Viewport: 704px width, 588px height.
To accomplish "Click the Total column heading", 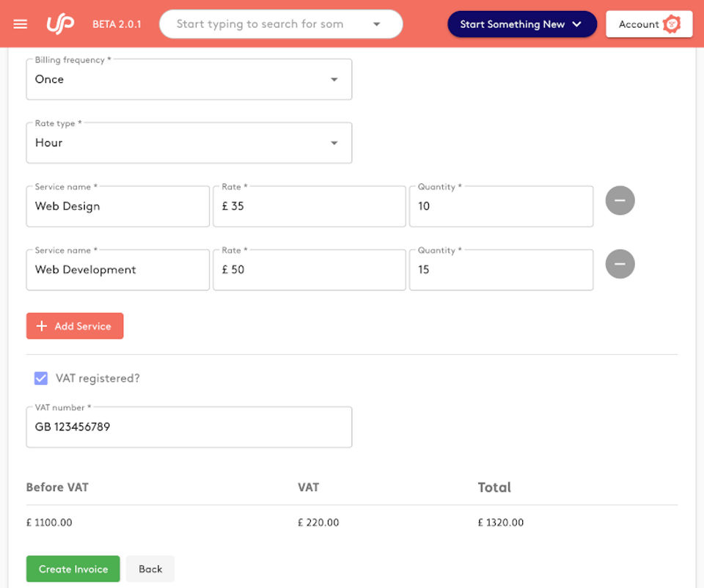I will 494,488.
